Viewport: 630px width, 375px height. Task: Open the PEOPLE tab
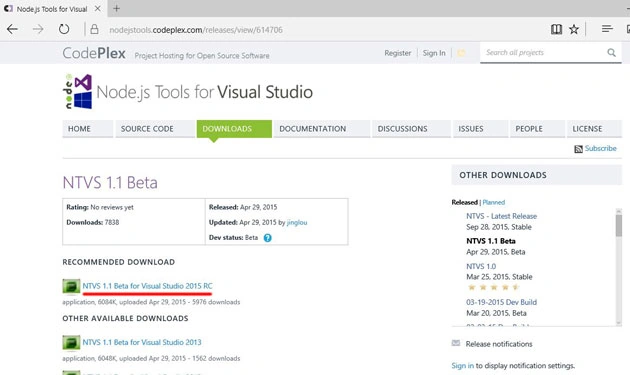537,129
